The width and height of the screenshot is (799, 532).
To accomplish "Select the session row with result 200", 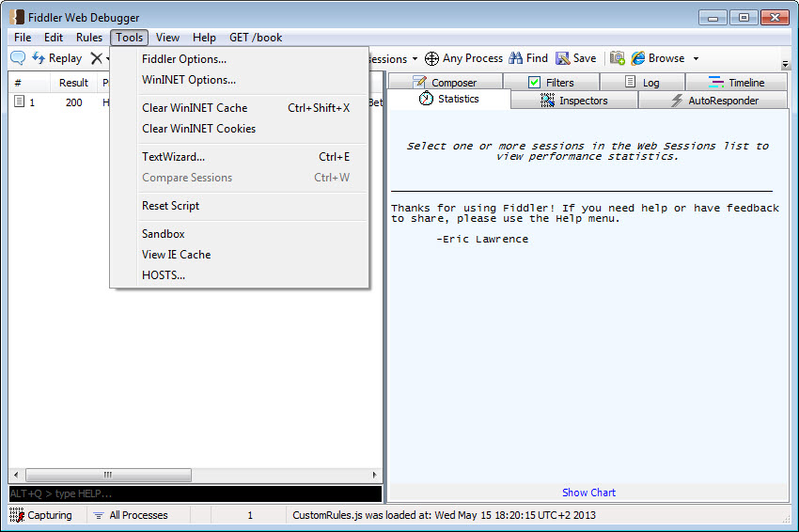I will click(196, 102).
